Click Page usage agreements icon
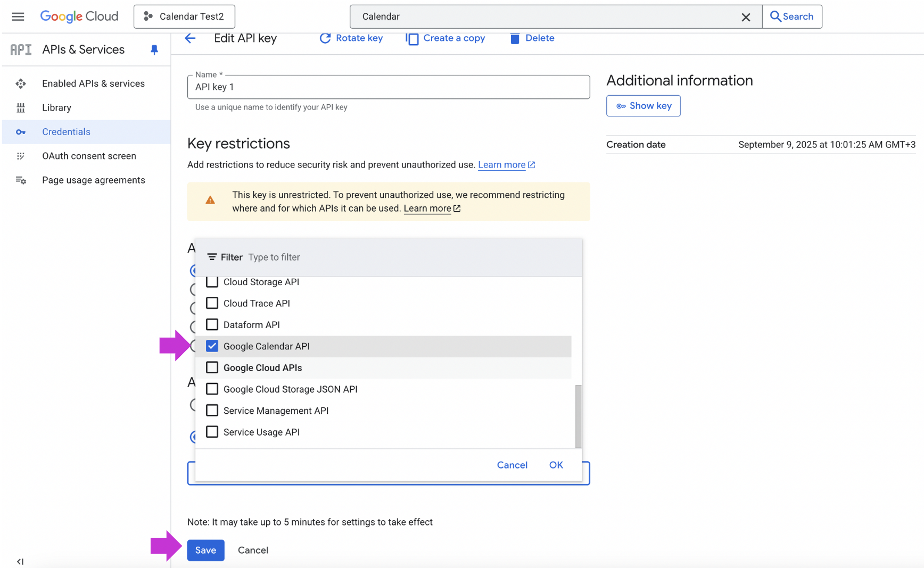This screenshot has width=924, height=568. point(21,180)
